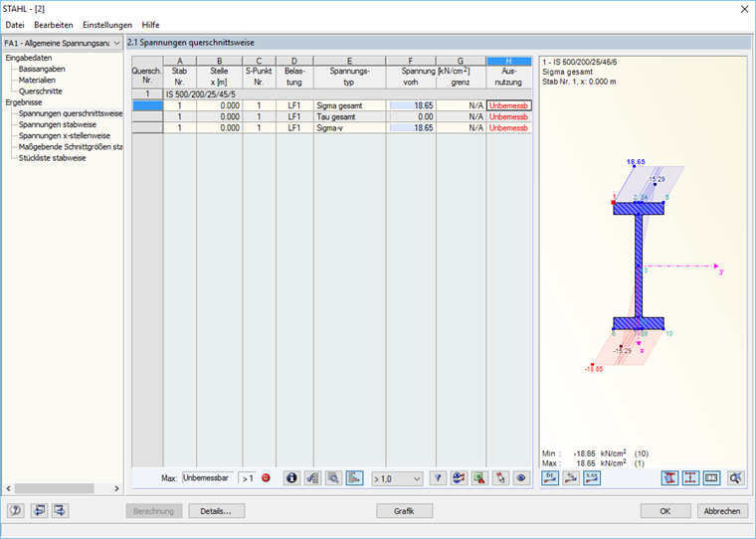Select Spannungen stabweise in the tree

(58, 124)
